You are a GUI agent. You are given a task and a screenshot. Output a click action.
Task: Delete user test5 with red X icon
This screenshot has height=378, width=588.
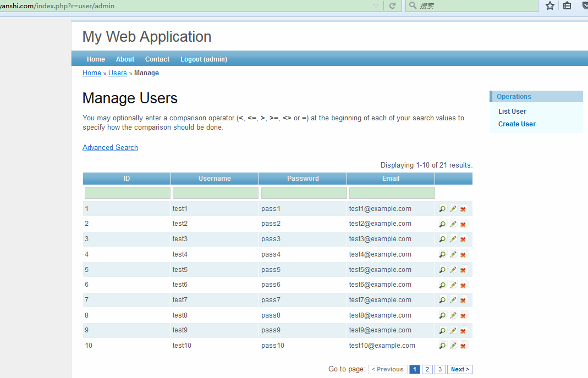coord(463,270)
